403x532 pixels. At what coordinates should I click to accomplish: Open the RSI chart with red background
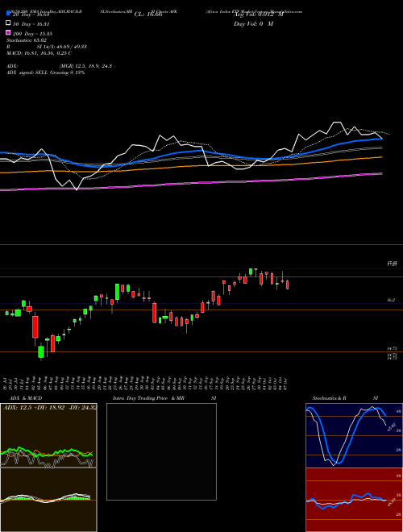coord(354,500)
